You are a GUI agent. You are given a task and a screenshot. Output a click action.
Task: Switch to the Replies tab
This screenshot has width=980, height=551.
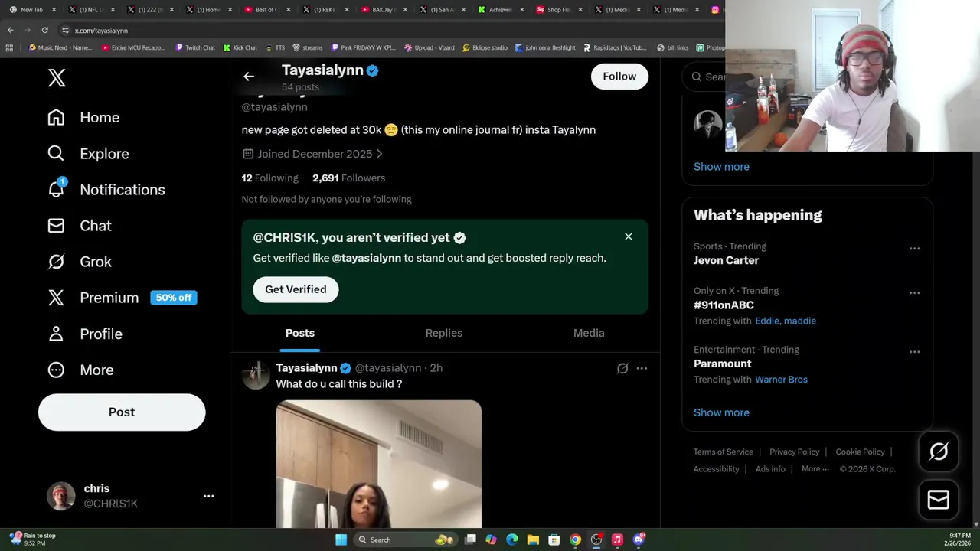444,333
